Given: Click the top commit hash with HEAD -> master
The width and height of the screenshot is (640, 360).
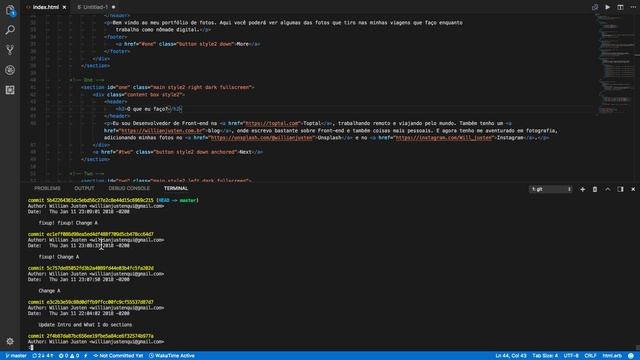Looking at the screenshot, I should point(113,200).
